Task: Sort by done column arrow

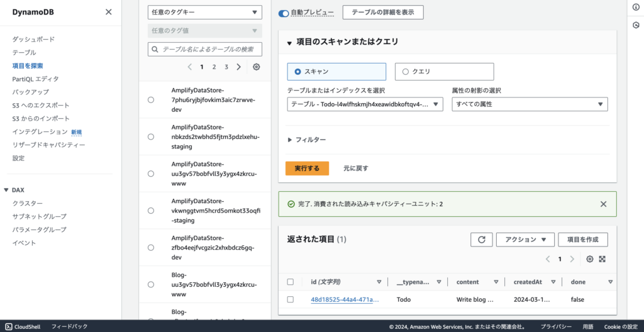Action: pos(610,282)
